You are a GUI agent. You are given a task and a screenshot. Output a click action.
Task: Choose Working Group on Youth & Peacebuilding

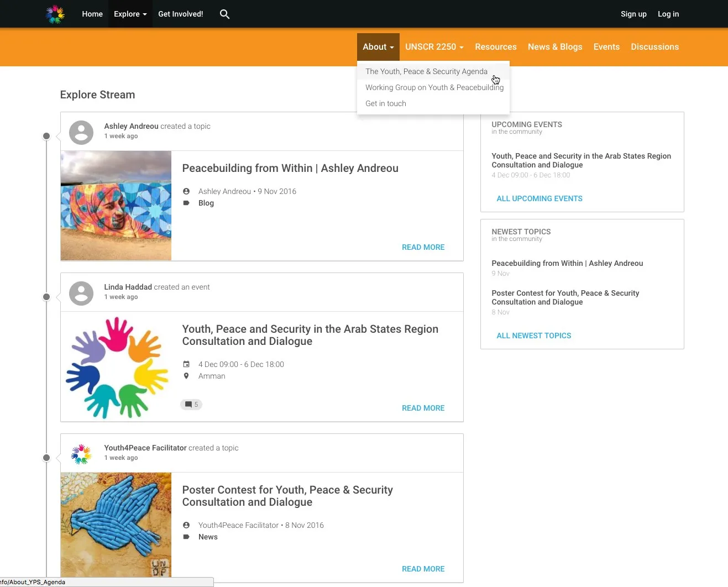433,87
